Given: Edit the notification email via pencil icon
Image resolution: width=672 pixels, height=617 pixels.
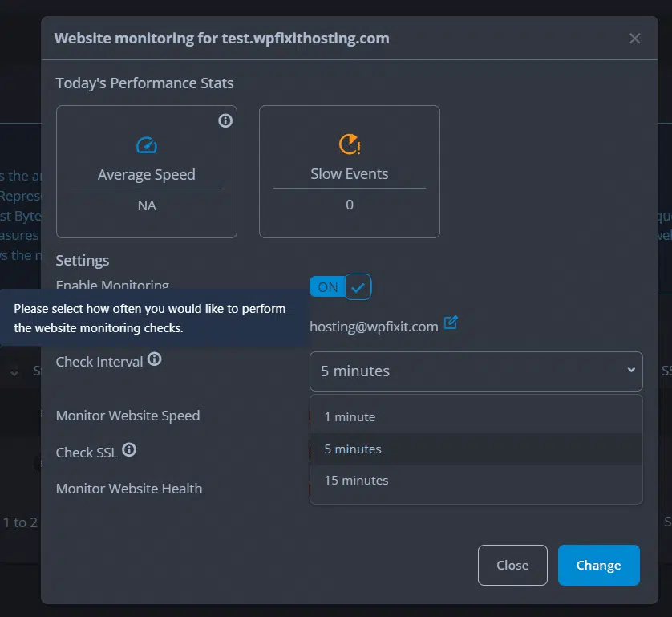Looking at the screenshot, I should [451, 323].
